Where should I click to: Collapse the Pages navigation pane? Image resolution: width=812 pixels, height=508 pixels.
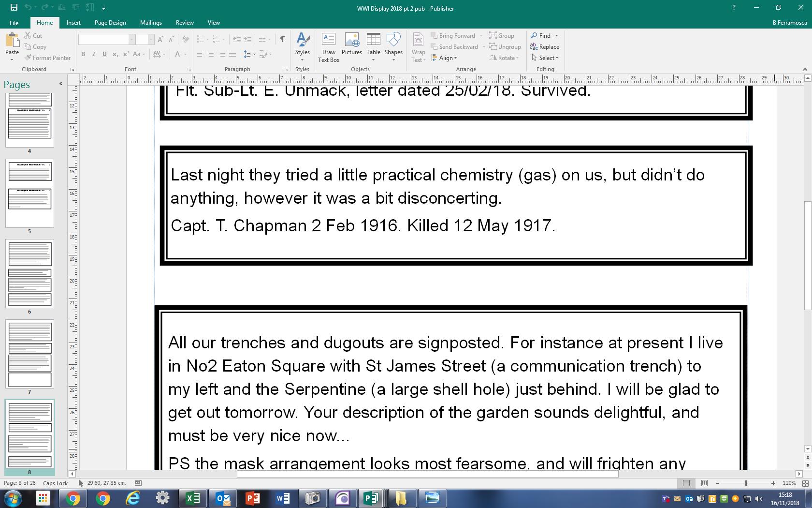60,84
